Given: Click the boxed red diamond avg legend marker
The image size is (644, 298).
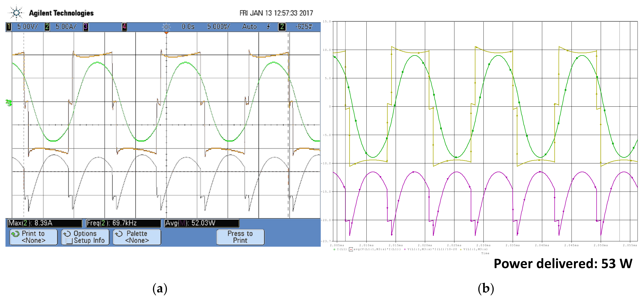Looking at the screenshot, I should tap(351, 249).
